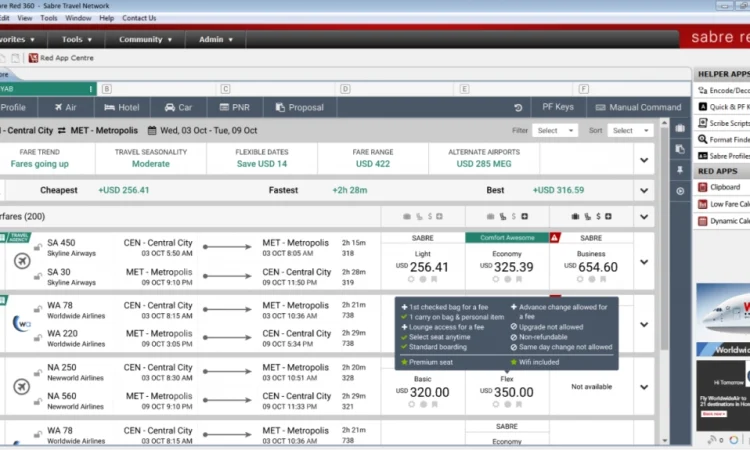Switch to the PNR tab
The width and height of the screenshot is (750, 450).
[x=235, y=107]
